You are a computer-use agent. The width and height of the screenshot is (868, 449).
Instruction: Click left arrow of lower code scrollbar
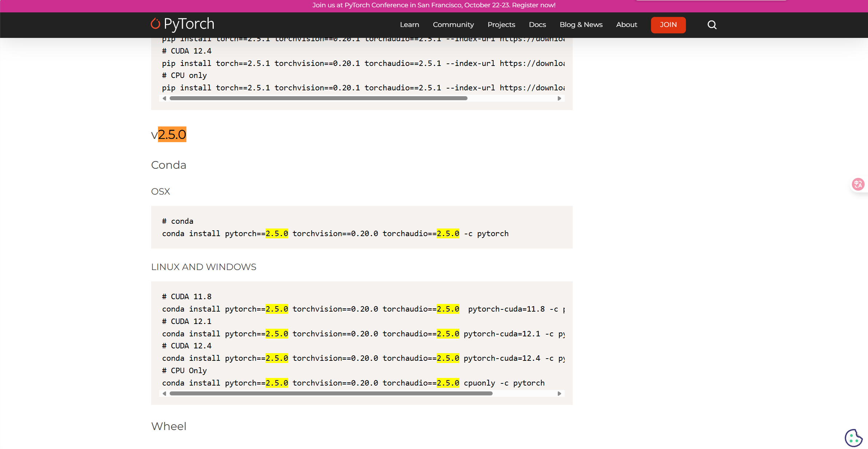[x=164, y=394]
